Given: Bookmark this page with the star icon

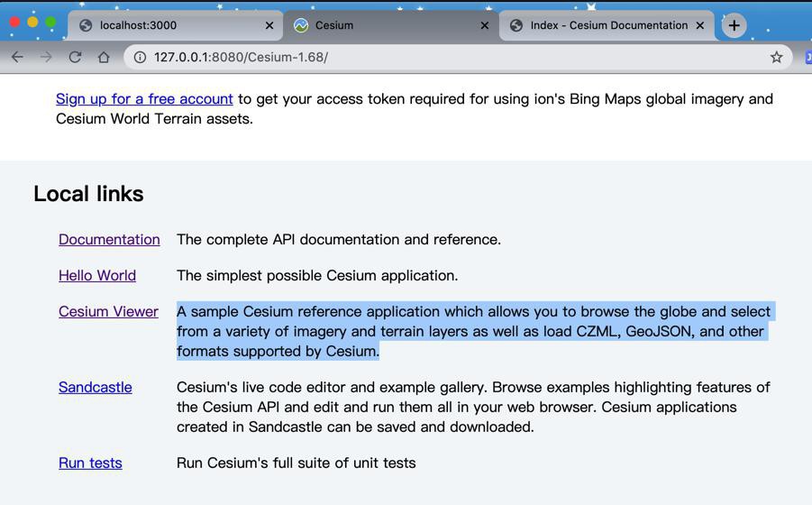Looking at the screenshot, I should [x=776, y=57].
